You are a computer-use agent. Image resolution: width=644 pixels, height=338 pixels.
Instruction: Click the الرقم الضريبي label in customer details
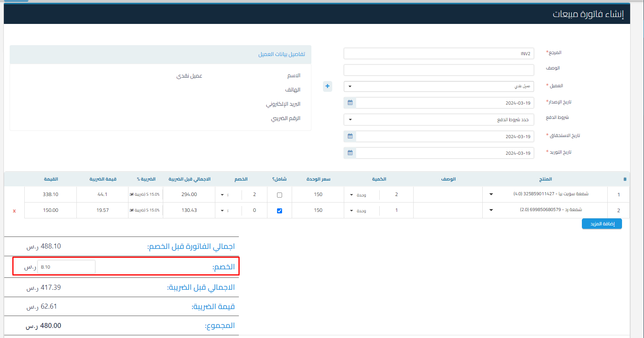[286, 118]
